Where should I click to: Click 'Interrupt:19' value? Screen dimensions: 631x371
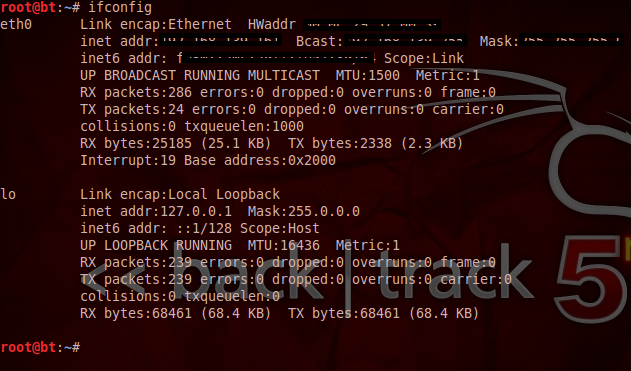[x=128, y=160]
